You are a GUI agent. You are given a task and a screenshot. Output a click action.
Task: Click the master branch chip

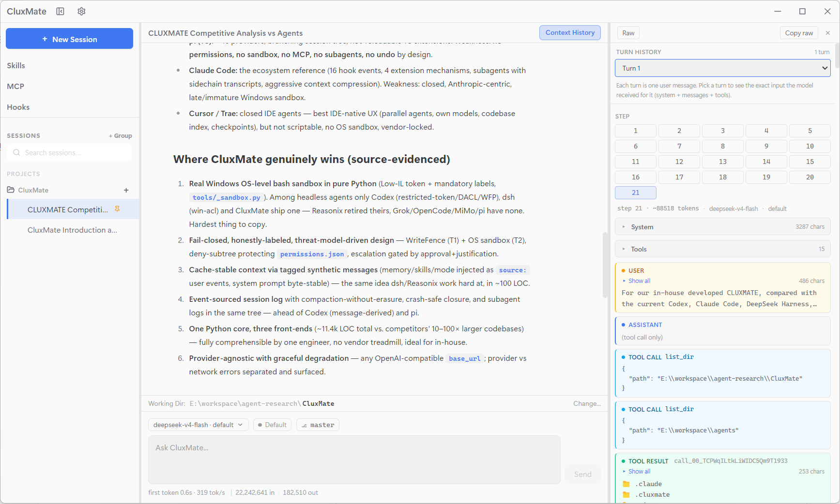pyautogui.click(x=318, y=425)
